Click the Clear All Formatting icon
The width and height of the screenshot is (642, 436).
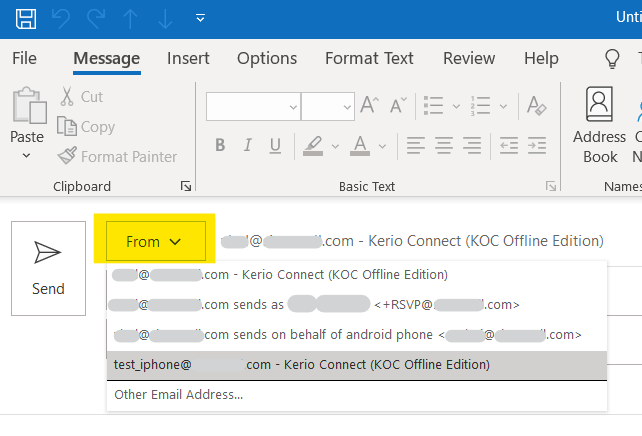(537, 106)
